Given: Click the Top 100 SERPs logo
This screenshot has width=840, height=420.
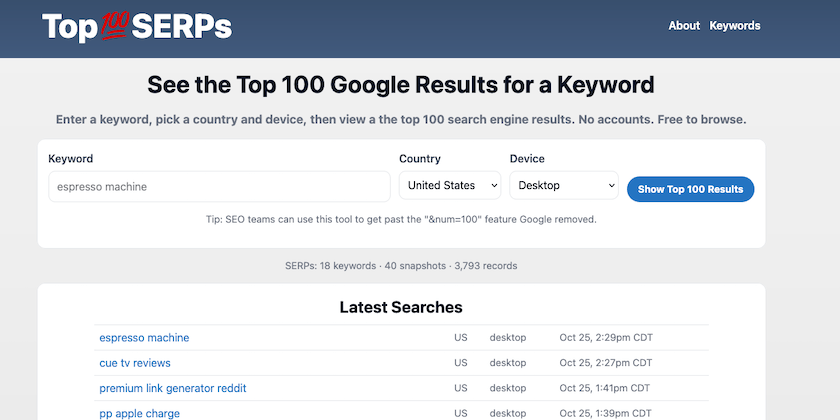Looking at the screenshot, I should (x=137, y=27).
